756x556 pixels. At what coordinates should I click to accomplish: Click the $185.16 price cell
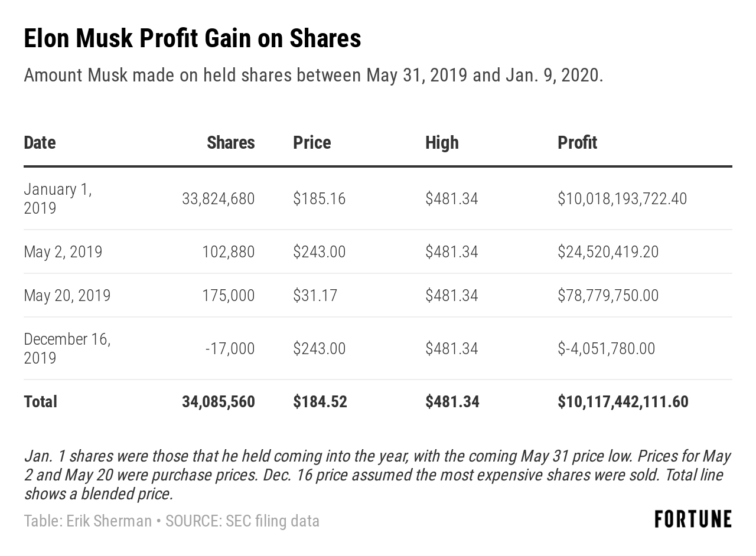point(319,198)
